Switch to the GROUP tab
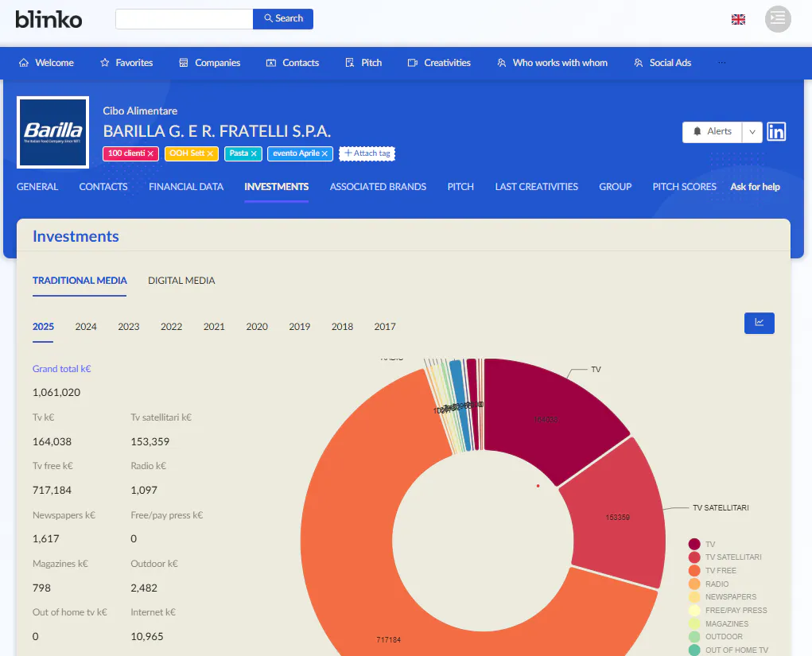Viewport: 812px width, 656px height. (616, 187)
